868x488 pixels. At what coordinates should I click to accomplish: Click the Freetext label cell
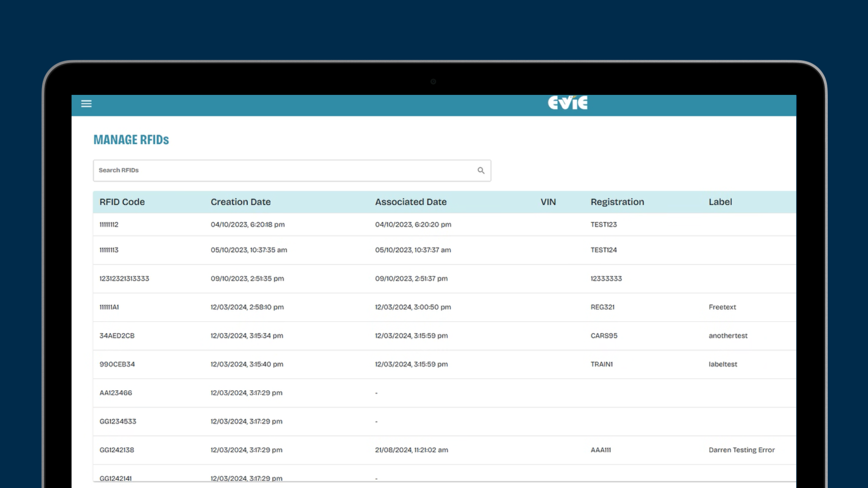click(722, 307)
